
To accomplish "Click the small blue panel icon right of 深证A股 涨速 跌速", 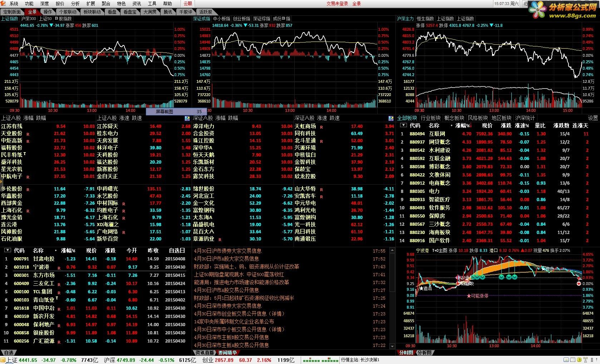I will (x=391, y=118).
